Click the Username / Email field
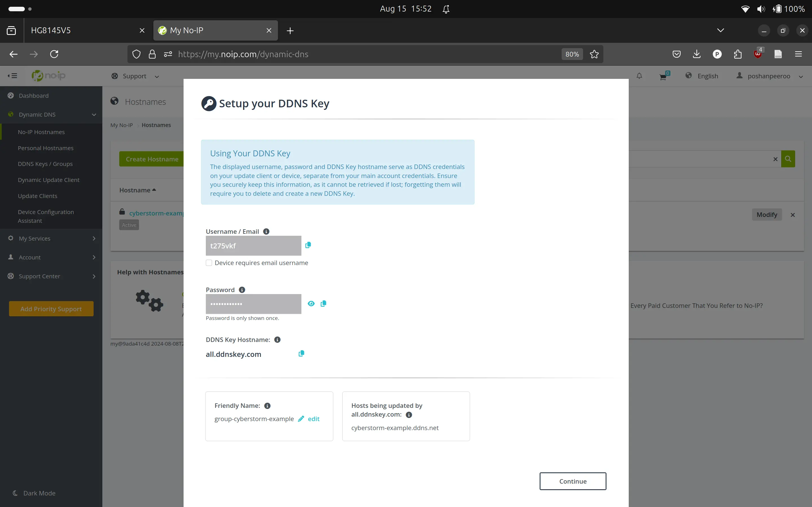Image resolution: width=812 pixels, height=507 pixels. pyautogui.click(x=253, y=246)
